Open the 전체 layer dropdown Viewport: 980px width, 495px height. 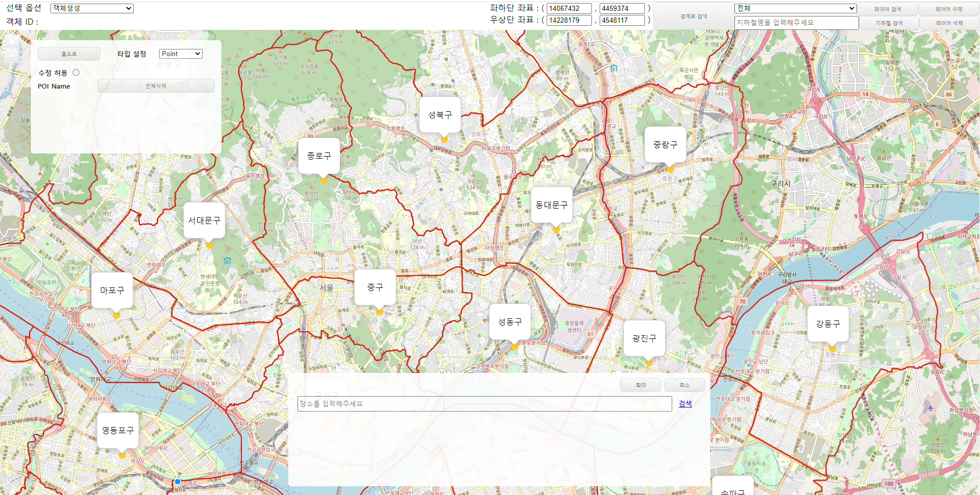coord(796,8)
